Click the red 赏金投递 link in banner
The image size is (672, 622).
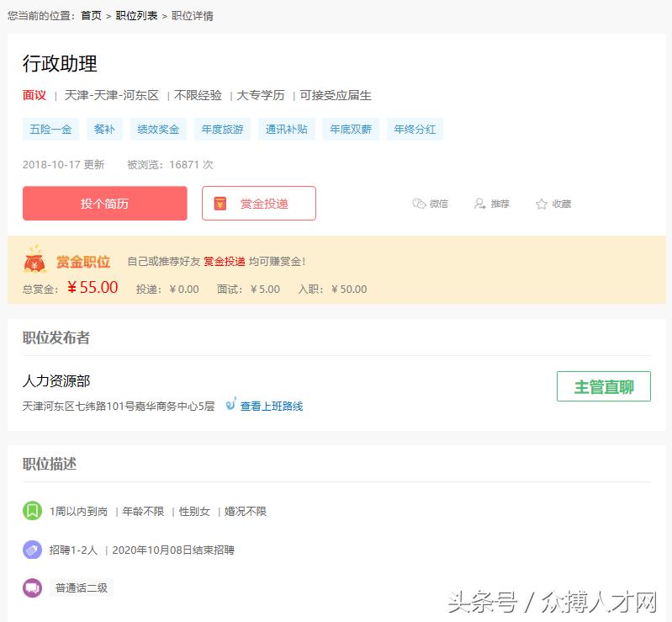[225, 261]
